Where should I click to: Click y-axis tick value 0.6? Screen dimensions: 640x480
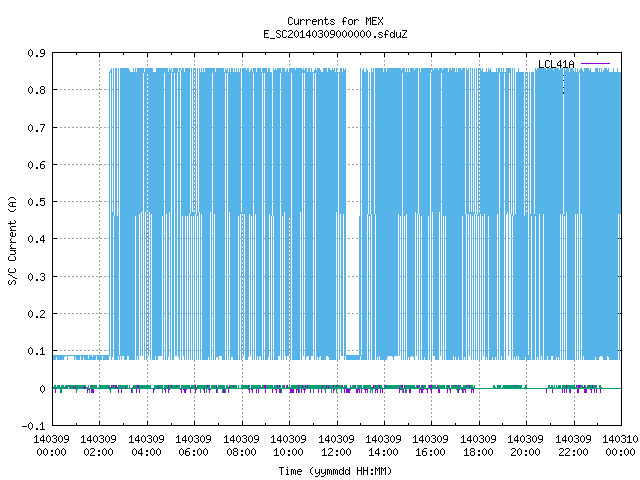click(x=36, y=165)
